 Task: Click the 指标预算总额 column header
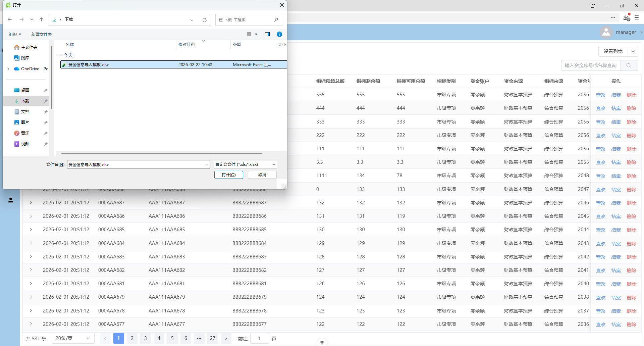click(330, 81)
